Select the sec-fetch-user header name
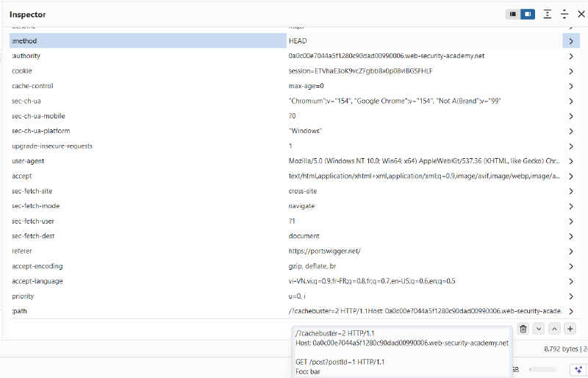This screenshot has width=588, height=378. point(33,221)
